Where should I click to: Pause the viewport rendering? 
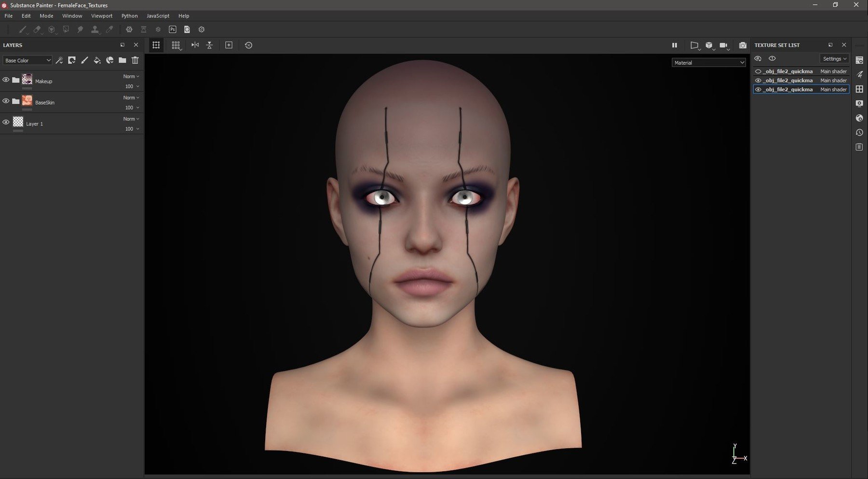(675, 45)
